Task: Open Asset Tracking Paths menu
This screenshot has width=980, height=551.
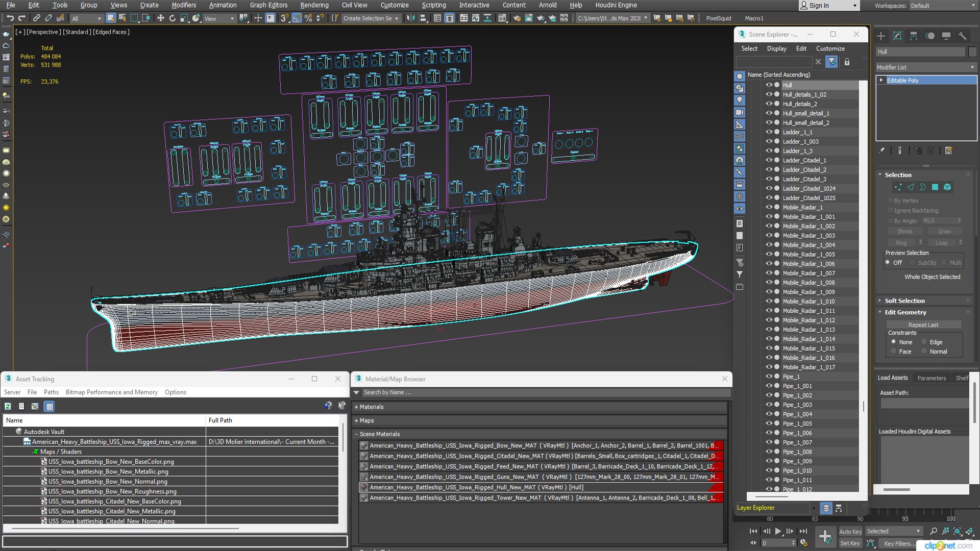Action: click(51, 392)
